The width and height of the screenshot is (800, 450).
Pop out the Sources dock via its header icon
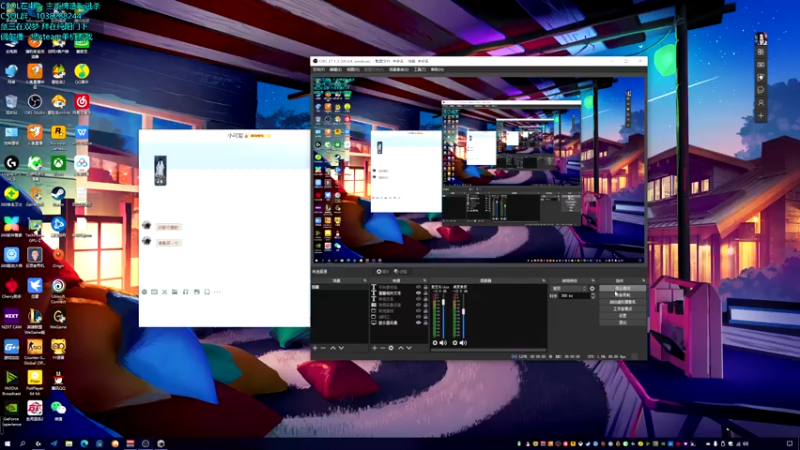424,281
